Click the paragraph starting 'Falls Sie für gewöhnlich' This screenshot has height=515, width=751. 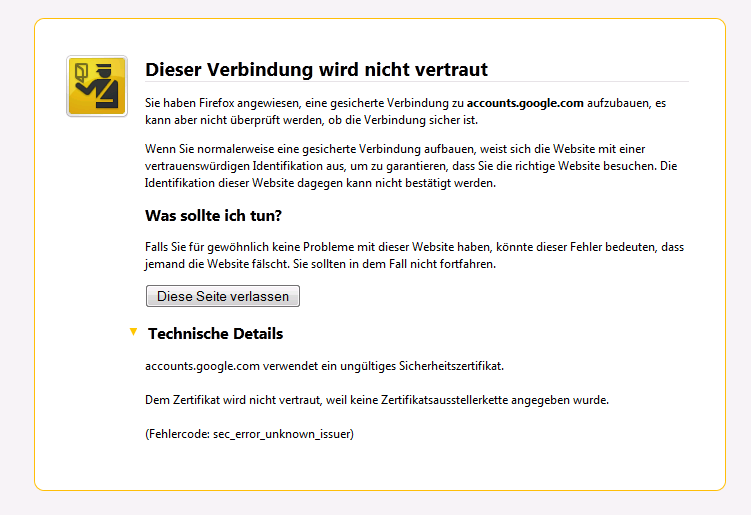414,255
